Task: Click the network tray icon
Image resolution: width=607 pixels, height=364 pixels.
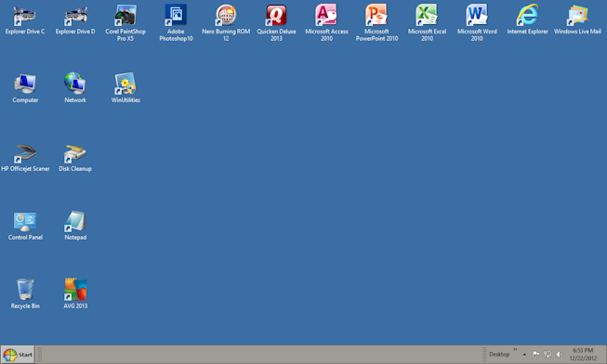Action: (x=548, y=355)
